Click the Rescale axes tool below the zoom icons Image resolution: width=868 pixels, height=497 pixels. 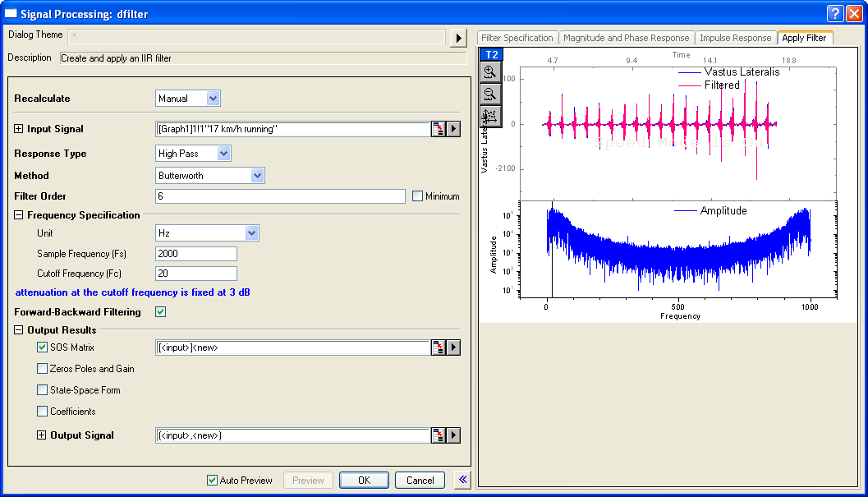point(489,115)
